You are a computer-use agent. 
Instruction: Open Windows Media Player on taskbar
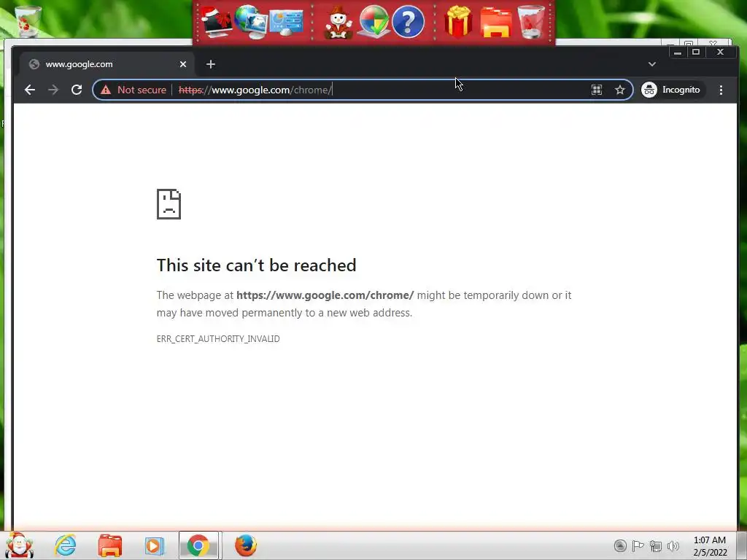click(x=154, y=545)
